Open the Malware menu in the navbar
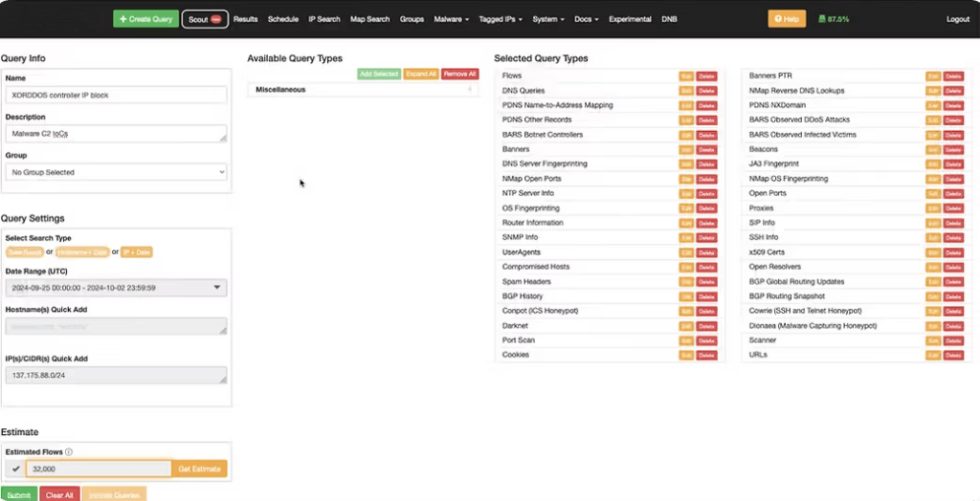The width and height of the screenshot is (980, 501). [451, 19]
